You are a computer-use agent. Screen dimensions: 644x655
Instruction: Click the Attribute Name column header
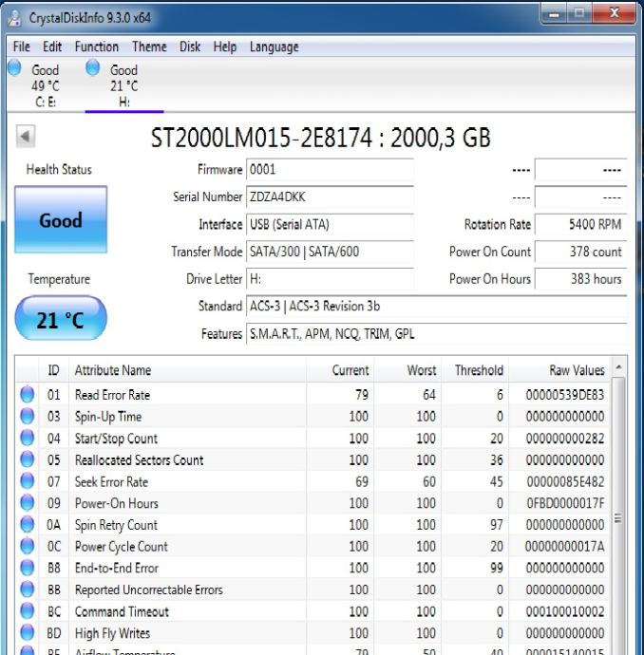113,370
